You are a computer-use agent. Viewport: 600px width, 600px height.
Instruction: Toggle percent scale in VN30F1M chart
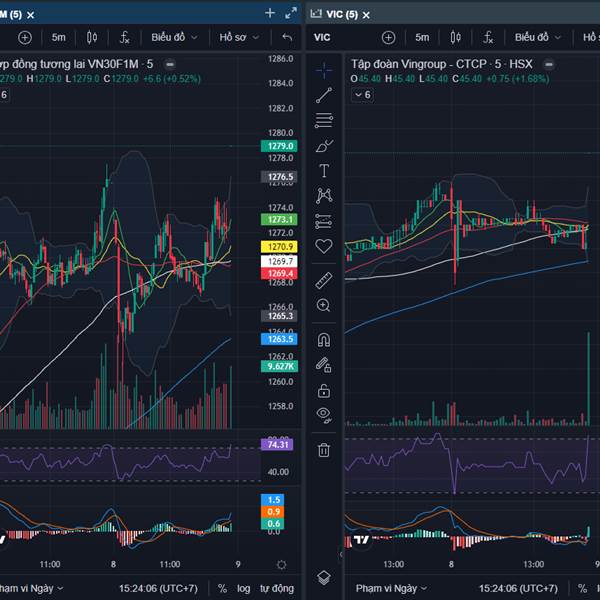(222, 588)
